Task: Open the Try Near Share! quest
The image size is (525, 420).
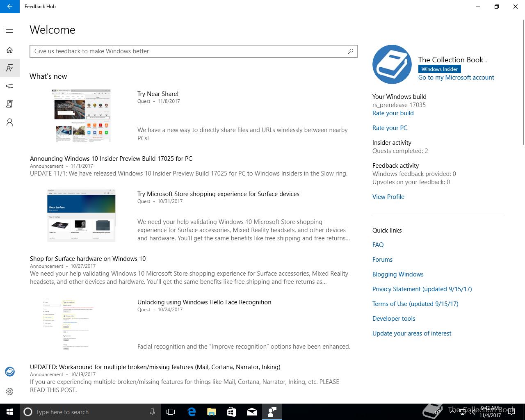Action: click(x=158, y=94)
